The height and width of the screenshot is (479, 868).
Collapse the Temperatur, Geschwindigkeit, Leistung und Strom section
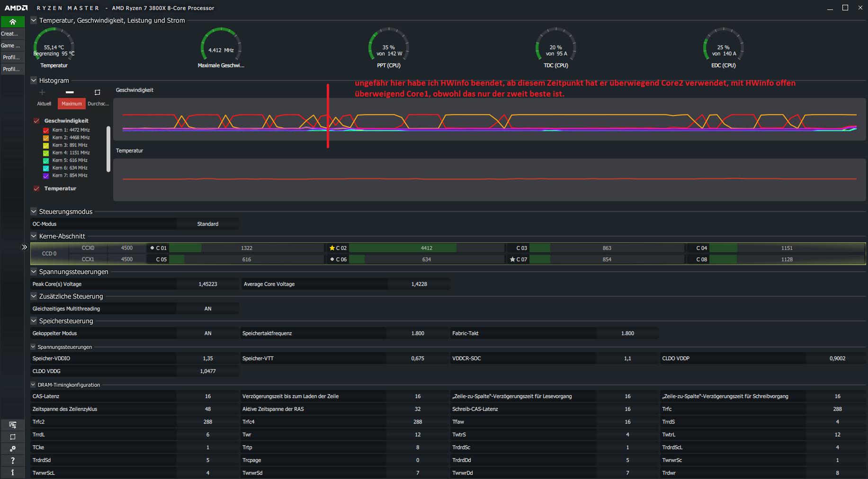34,20
